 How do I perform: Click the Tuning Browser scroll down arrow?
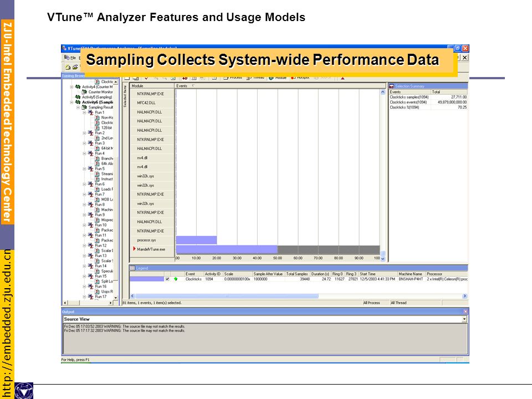pyautogui.click(x=116, y=298)
